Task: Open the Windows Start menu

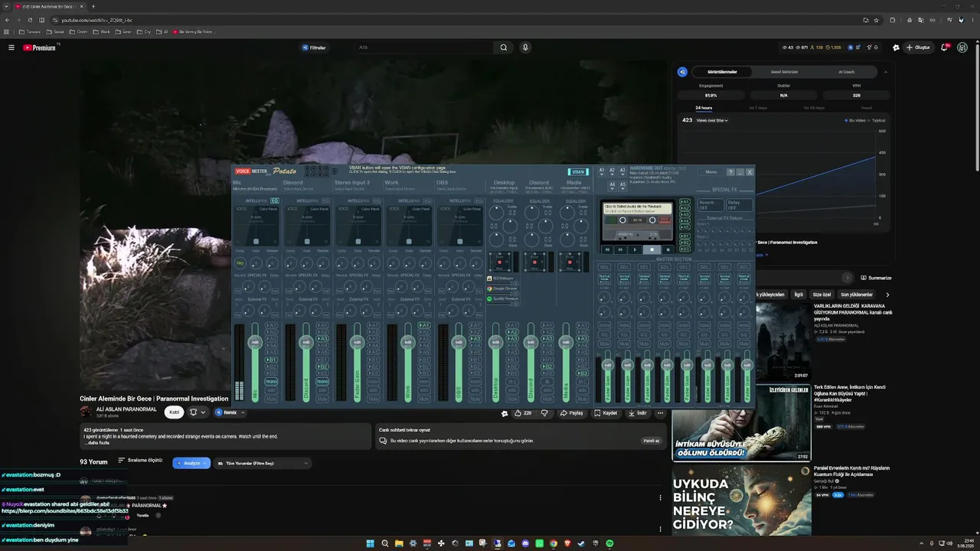Action: pyautogui.click(x=371, y=543)
